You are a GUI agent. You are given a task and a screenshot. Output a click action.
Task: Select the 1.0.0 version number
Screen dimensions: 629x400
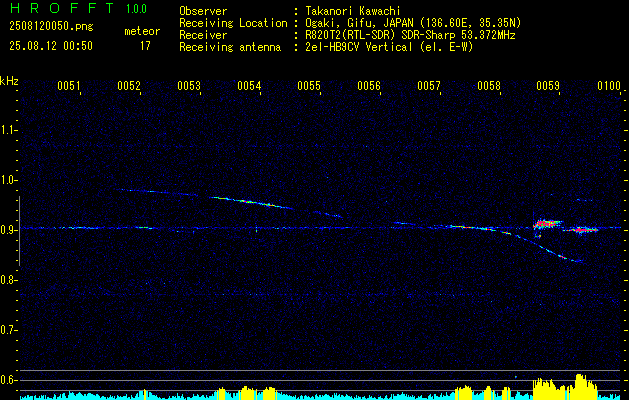point(136,9)
